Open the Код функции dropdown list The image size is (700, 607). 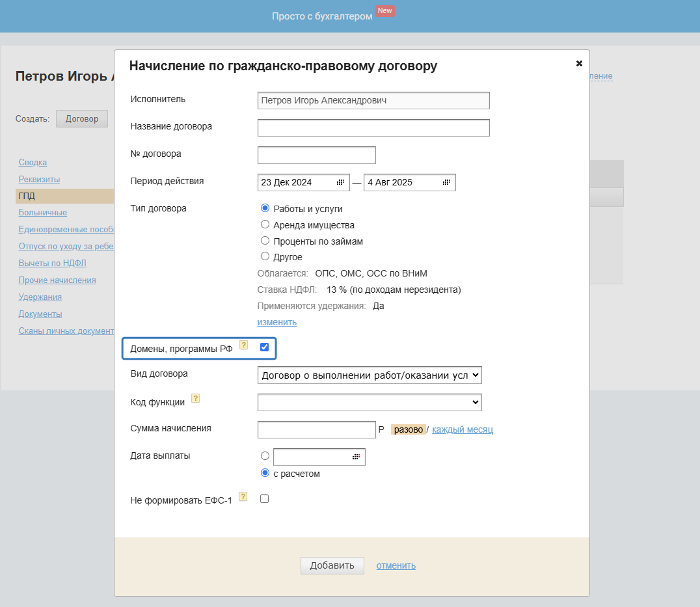[x=370, y=403]
